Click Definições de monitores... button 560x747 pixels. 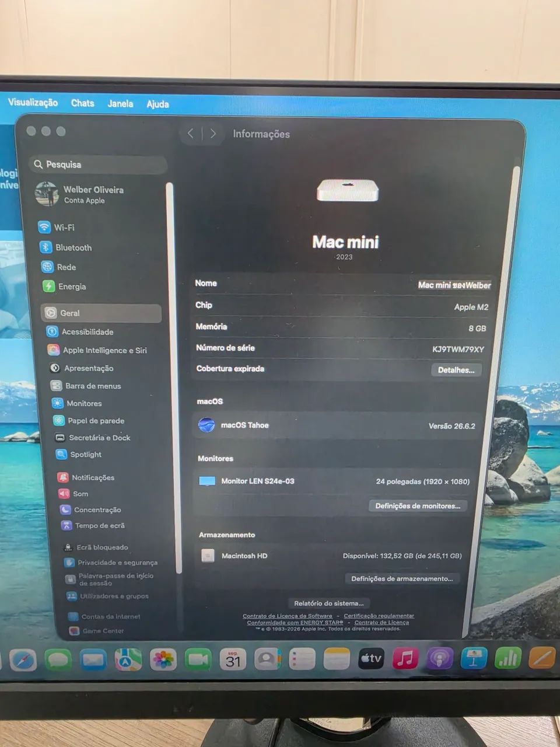pos(418,506)
